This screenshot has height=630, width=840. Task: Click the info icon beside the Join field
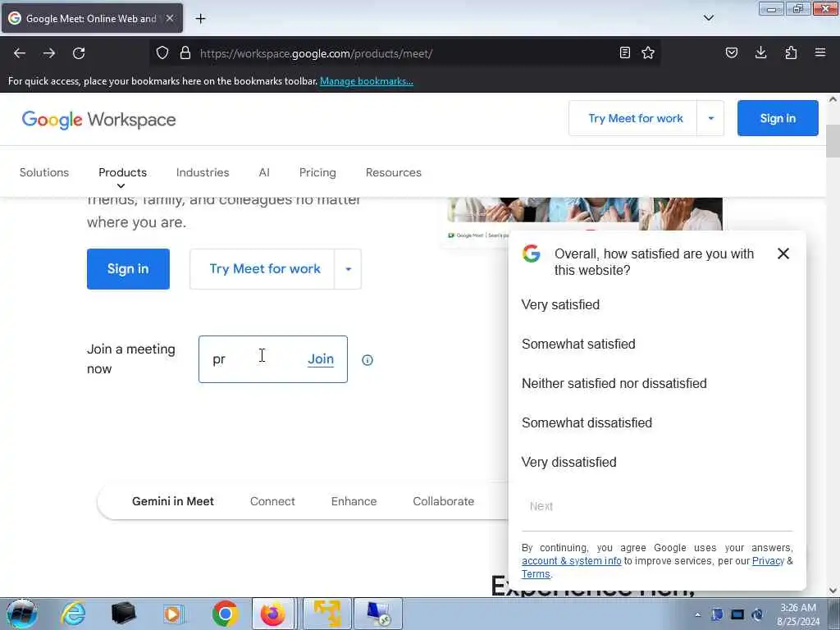(367, 360)
